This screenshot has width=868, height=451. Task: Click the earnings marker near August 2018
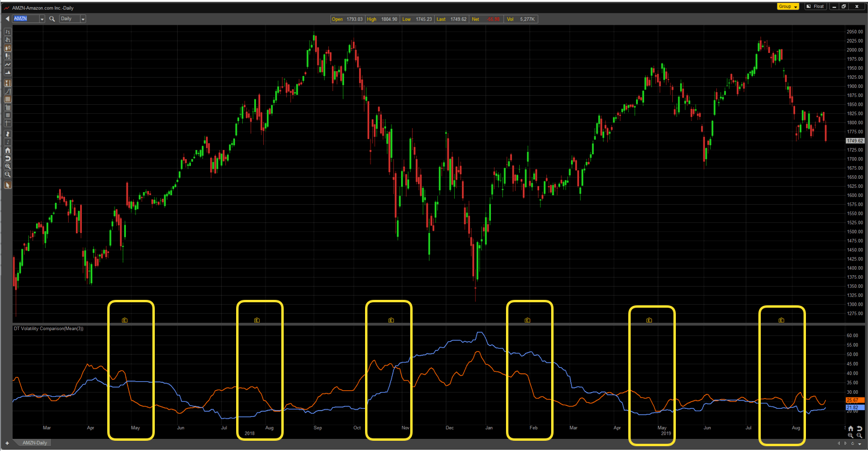256,320
